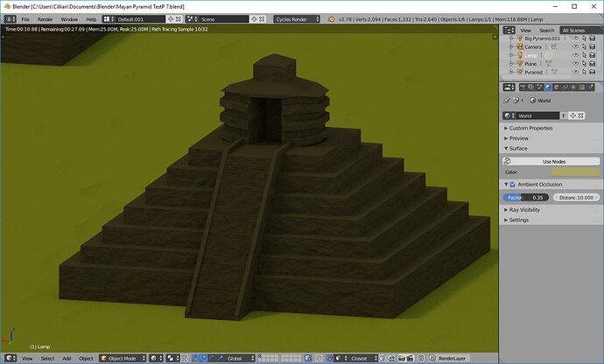Open outliner editor type selector
The image size is (604, 364).
coord(509,30)
